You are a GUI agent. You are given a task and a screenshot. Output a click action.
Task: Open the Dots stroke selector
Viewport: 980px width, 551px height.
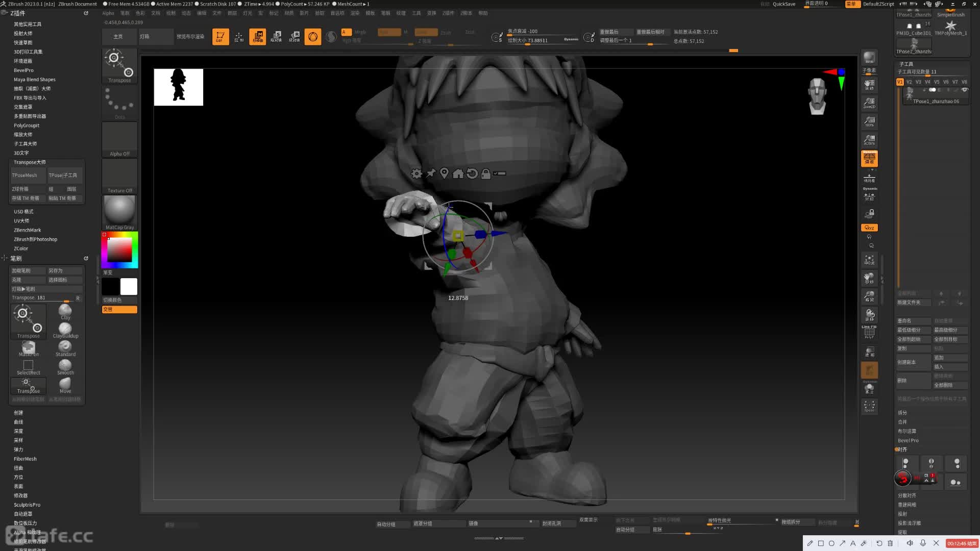pos(119,103)
